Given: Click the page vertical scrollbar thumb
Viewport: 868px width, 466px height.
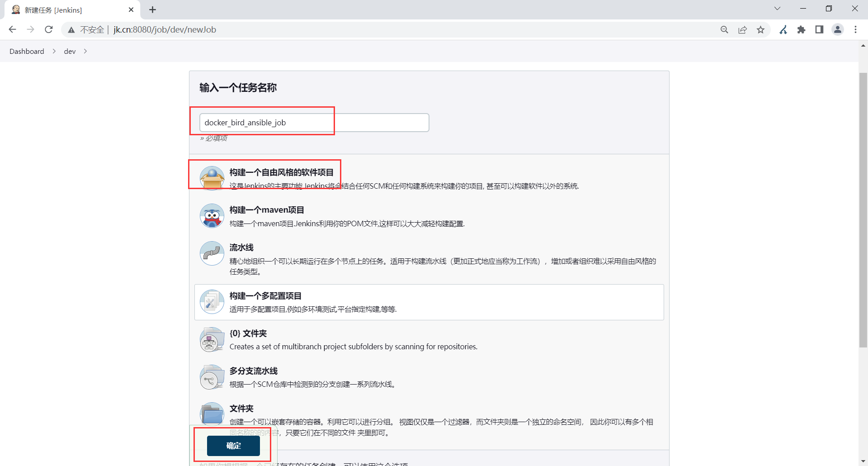Looking at the screenshot, I should (x=863, y=210).
